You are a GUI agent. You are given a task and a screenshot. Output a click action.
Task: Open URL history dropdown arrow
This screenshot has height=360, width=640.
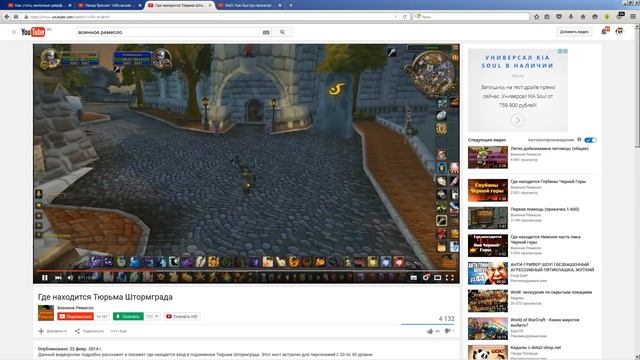[396, 17]
